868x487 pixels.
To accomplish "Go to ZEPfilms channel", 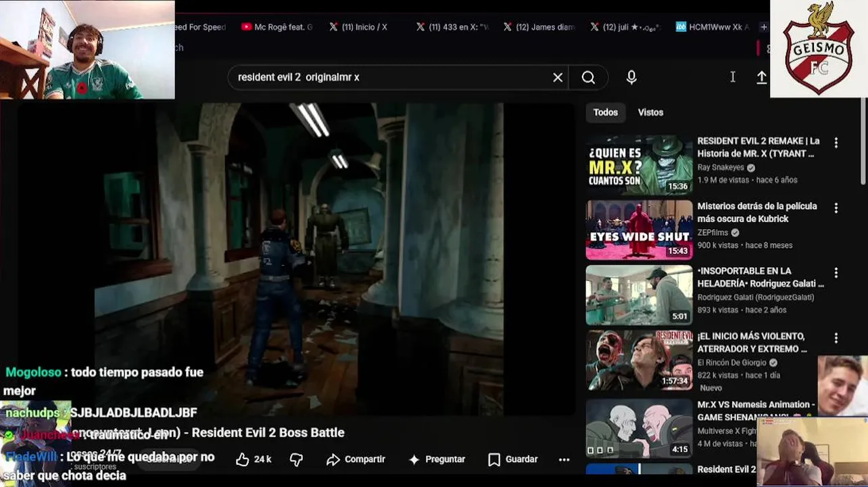I will [x=713, y=233].
